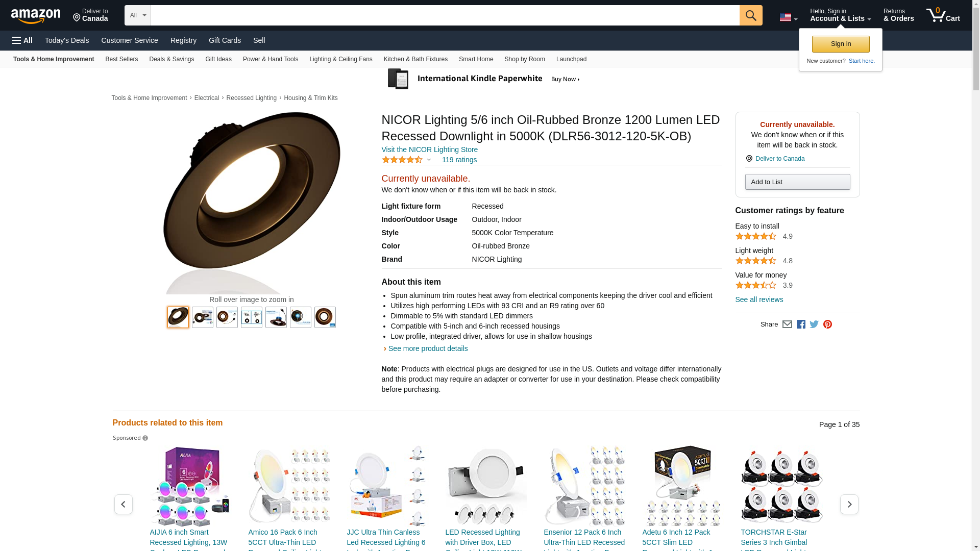Open Today's Deals menu item
This screenshot has width=980, height=551.
67,40
